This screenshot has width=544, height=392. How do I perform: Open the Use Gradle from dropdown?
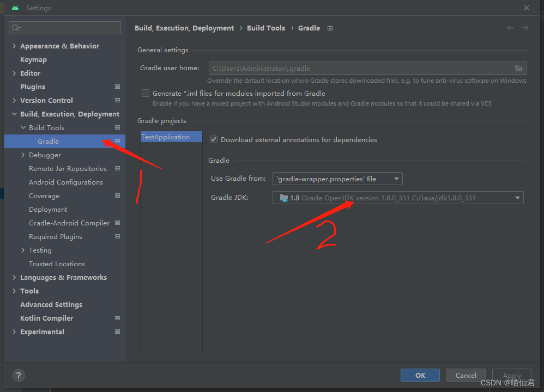pyautogui.click(x=337, y=179)
